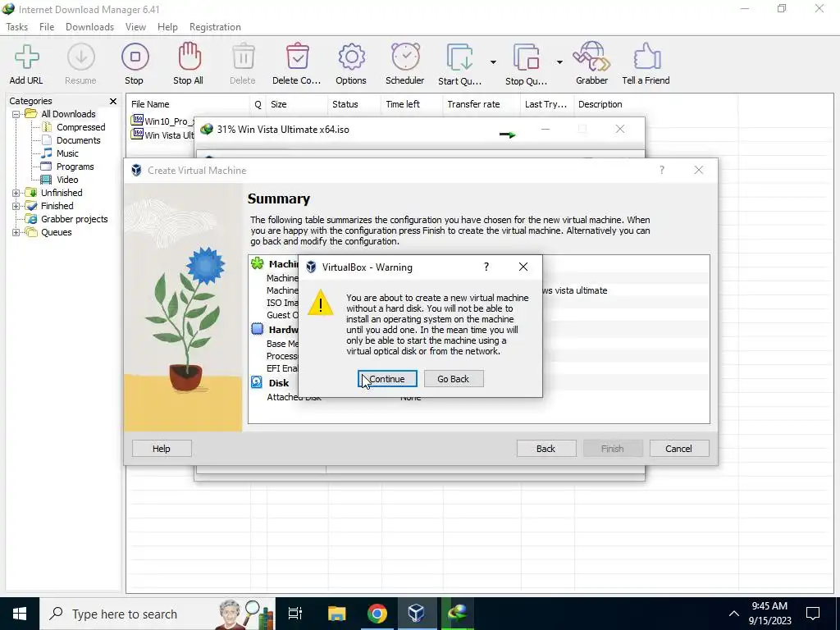
Task: Click Back in Create Virtual Machine wizard
Action: (x=546, y=449)
